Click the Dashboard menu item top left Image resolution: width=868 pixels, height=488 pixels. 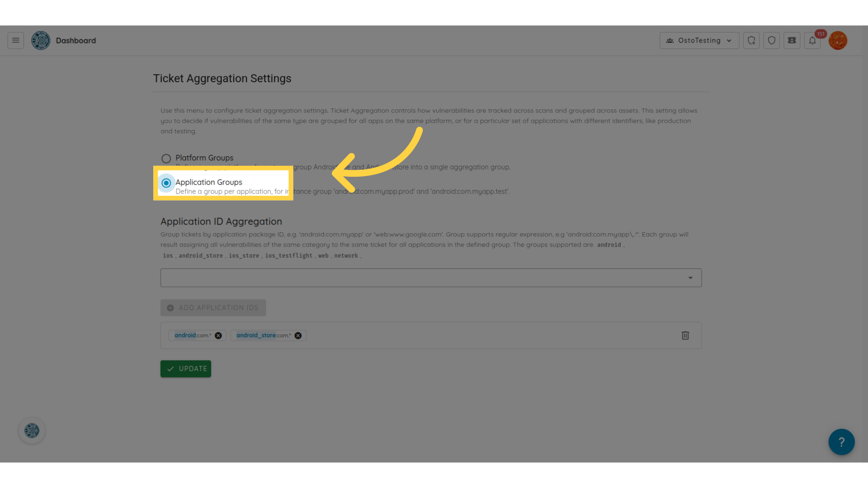click(x=75, y=40)
